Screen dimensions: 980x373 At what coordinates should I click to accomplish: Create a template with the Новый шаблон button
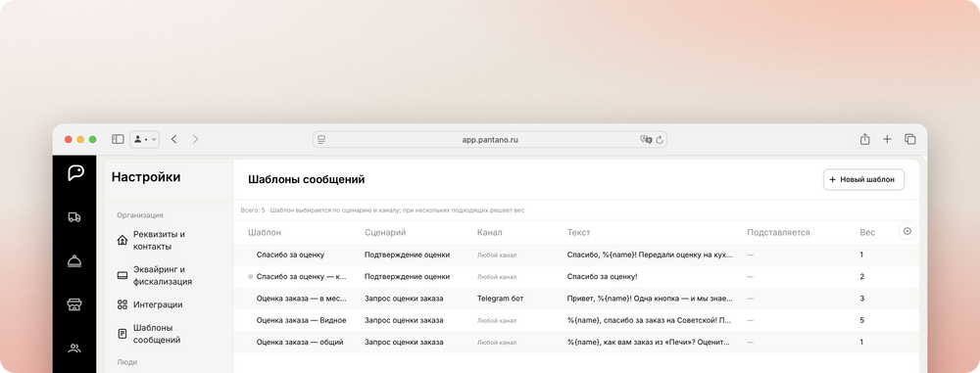coord(863,179)
